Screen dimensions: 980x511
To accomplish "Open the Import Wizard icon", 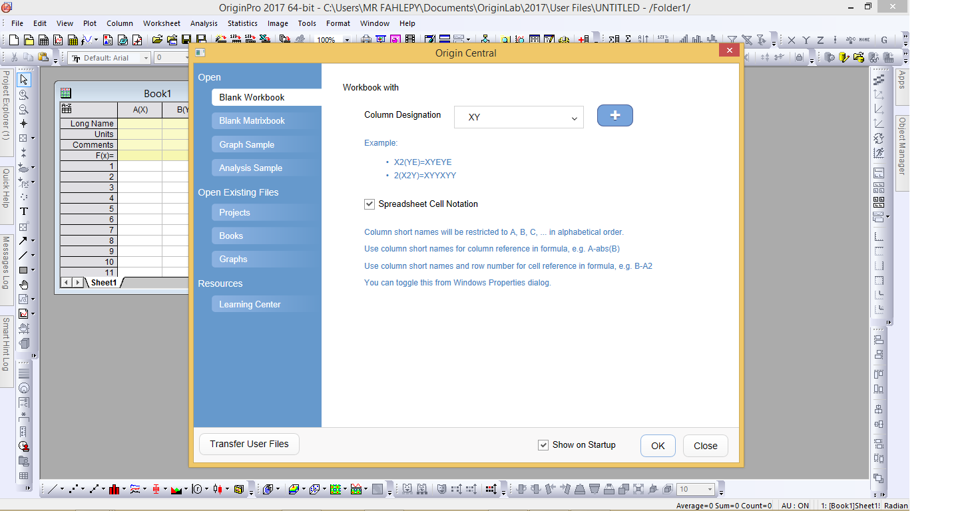I will point(220,39).
